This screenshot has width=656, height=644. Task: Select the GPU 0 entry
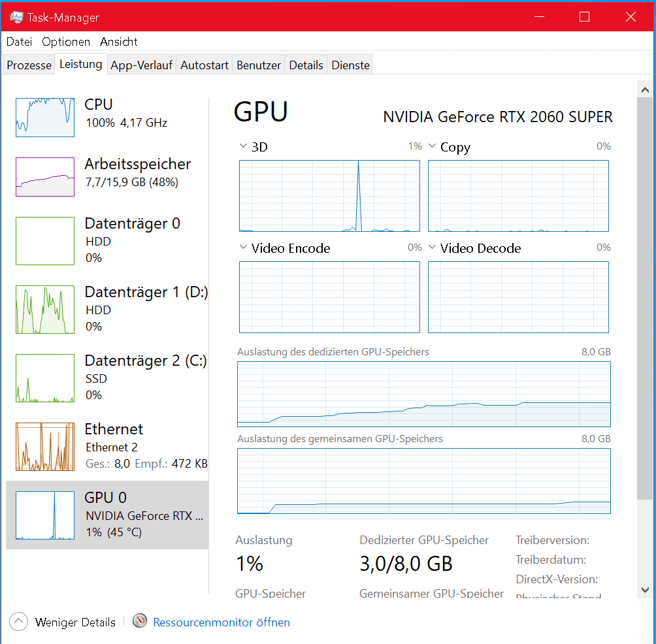[x=107, y=515]
